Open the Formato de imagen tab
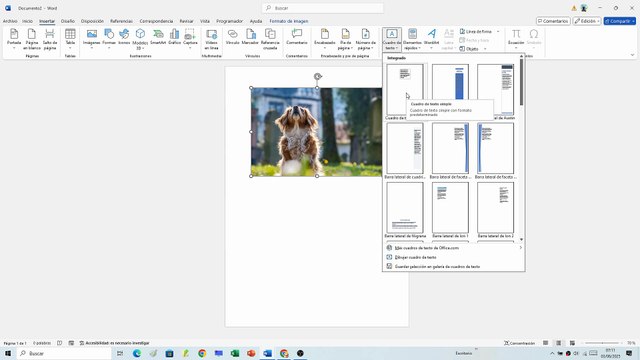 [x=289, y=21]
